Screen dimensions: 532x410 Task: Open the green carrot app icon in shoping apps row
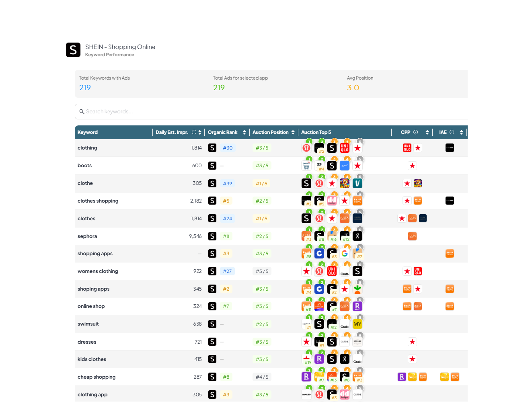357,289
